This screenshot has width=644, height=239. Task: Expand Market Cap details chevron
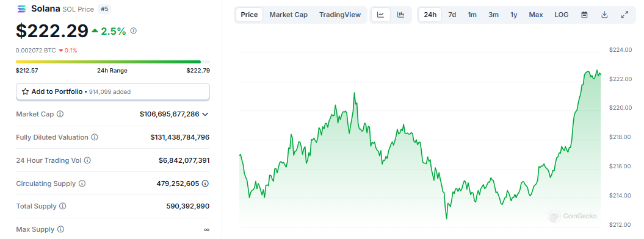pos(205,114)
